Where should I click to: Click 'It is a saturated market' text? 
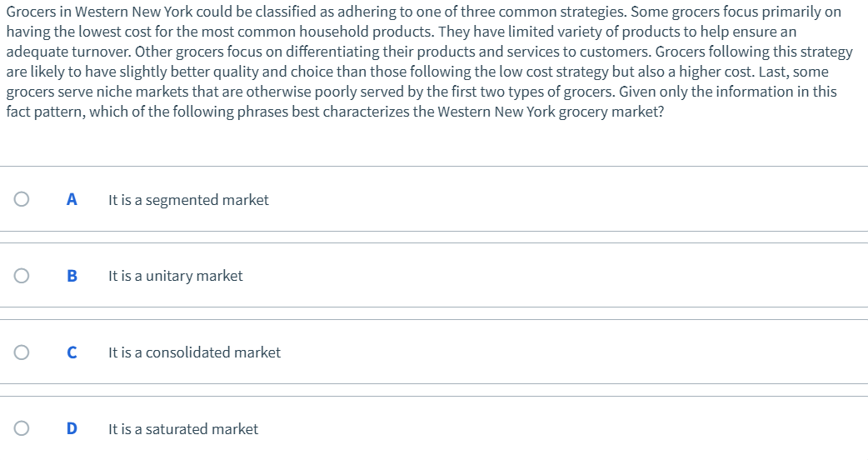pos(183,429)
